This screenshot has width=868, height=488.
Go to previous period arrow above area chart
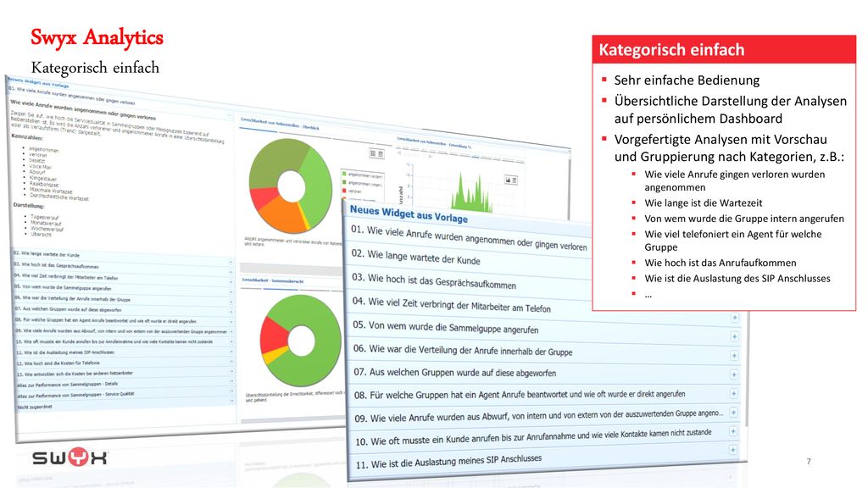[399, 152]
